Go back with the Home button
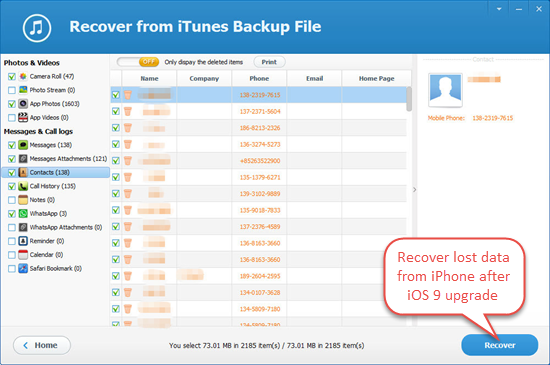This screenshot has width=550, height=365. click(42, 345)
